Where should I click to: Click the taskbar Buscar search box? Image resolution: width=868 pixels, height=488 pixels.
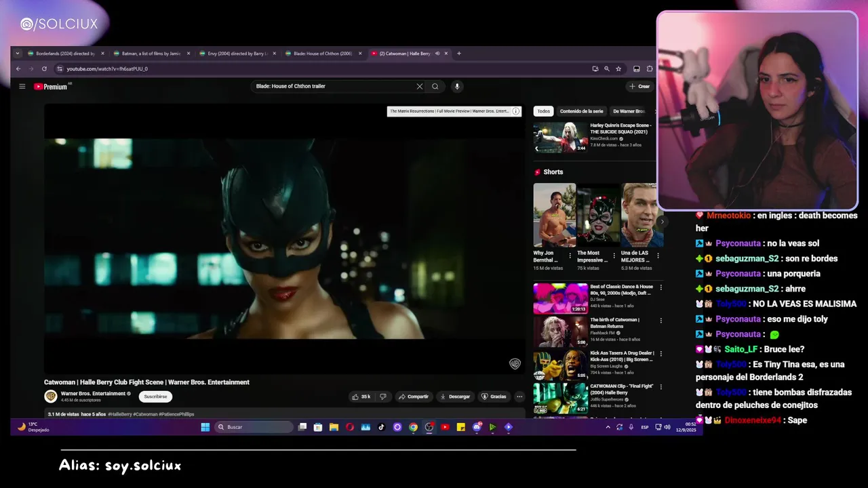click(x=254, y=427)
